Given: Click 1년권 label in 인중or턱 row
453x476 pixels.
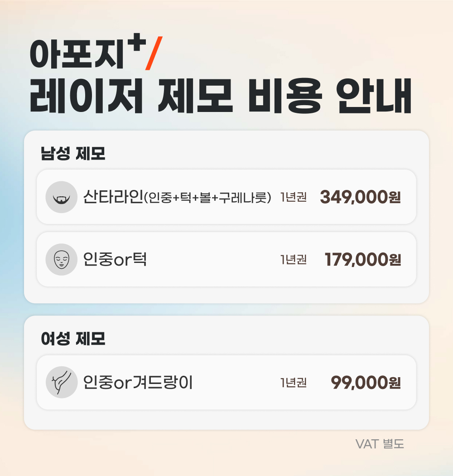Looking at the screenshot, I should (294, 260).
